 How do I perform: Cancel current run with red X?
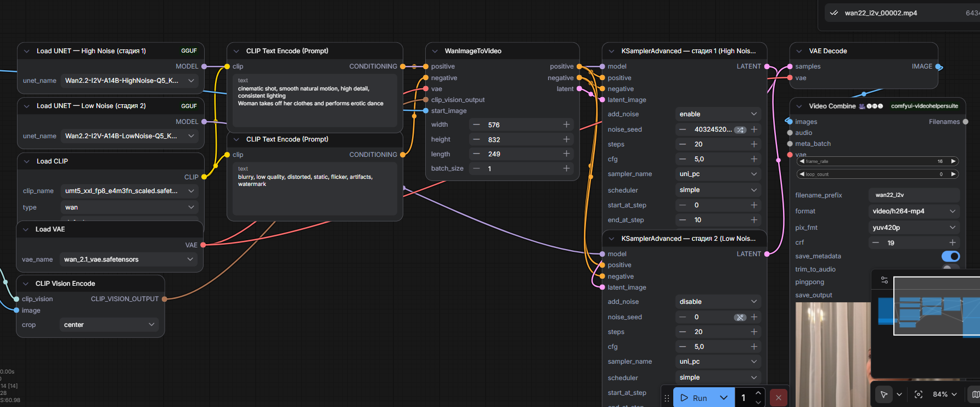tap(778, 398)
